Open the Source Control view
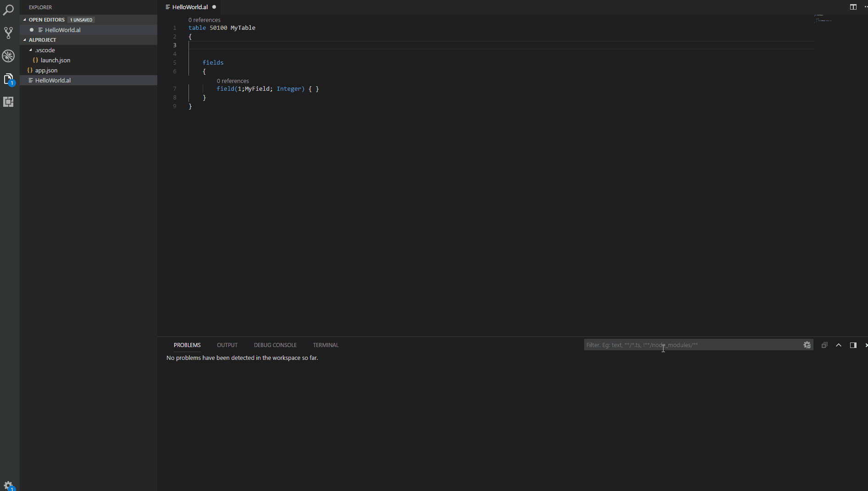The height and width of the screenshot is (491, 868). point(8,33)
